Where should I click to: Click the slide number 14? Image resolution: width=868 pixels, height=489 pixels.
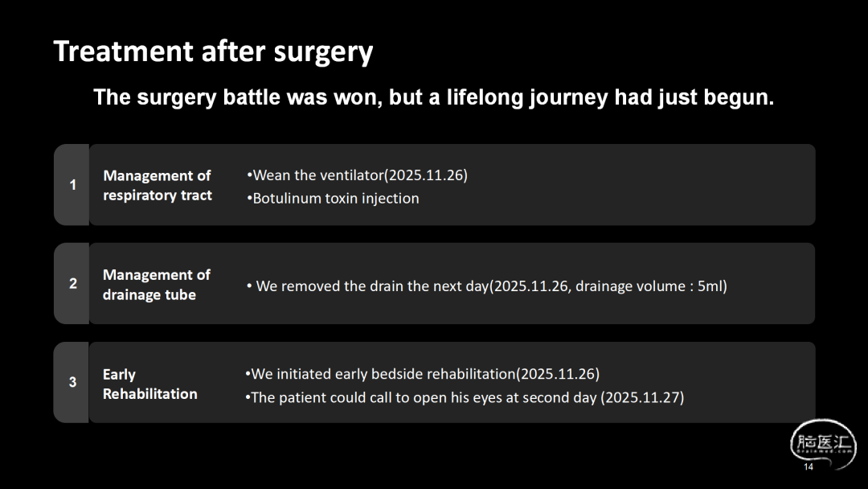pyautogui.click(x=809, y=467)
